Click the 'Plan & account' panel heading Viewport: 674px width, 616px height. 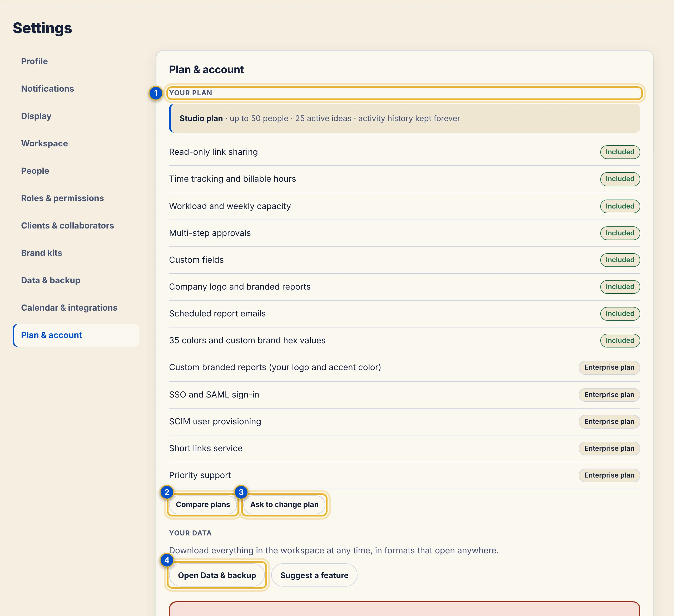point(206,69)
